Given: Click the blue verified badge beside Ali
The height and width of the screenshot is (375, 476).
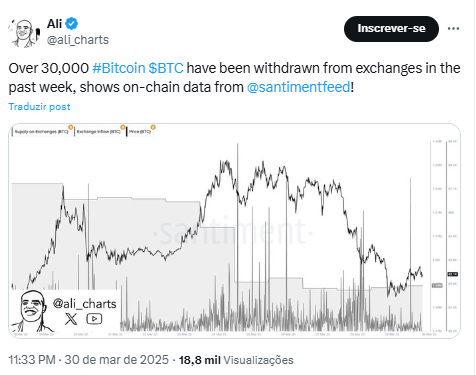Looking at the screenshot, I should [71, 24].
